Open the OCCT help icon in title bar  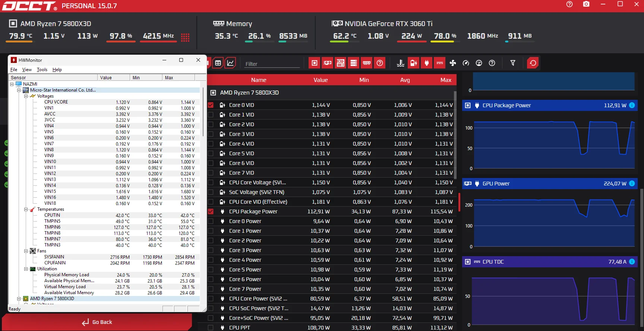click(569, 4)
